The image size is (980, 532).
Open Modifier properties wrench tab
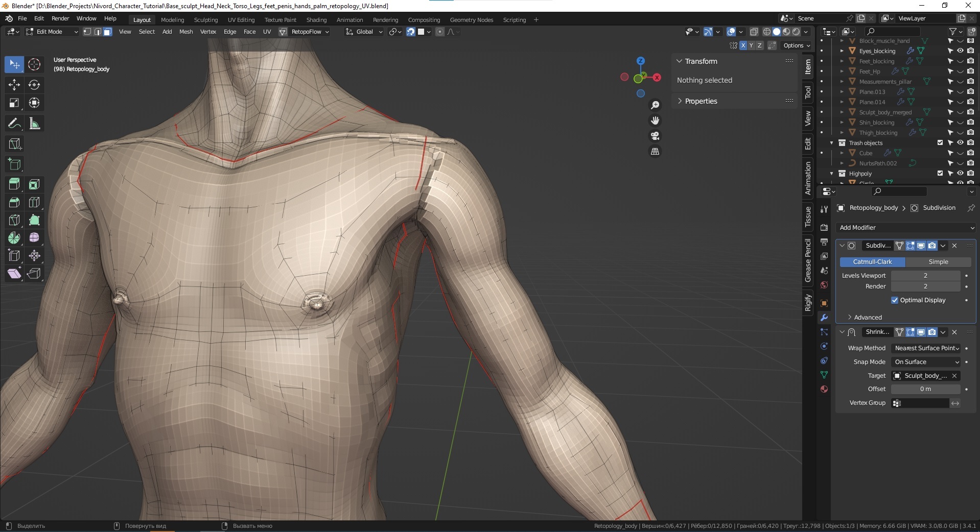coord(824,318)
